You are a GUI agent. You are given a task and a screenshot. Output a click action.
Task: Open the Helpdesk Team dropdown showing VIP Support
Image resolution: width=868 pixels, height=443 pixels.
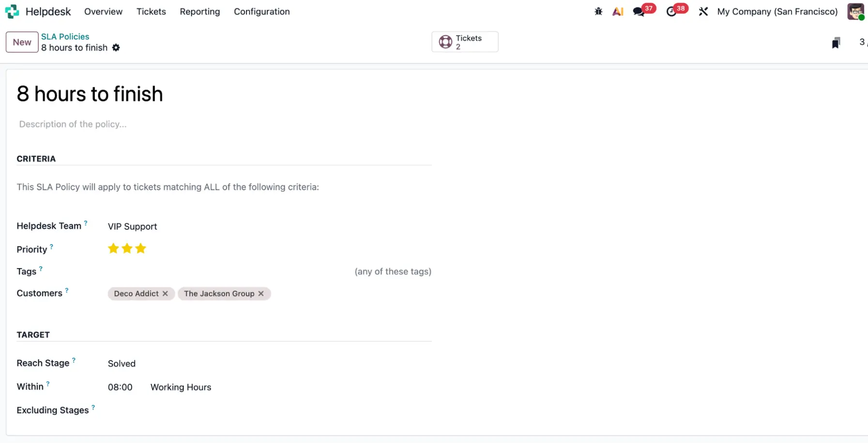(x=133, y=226)
